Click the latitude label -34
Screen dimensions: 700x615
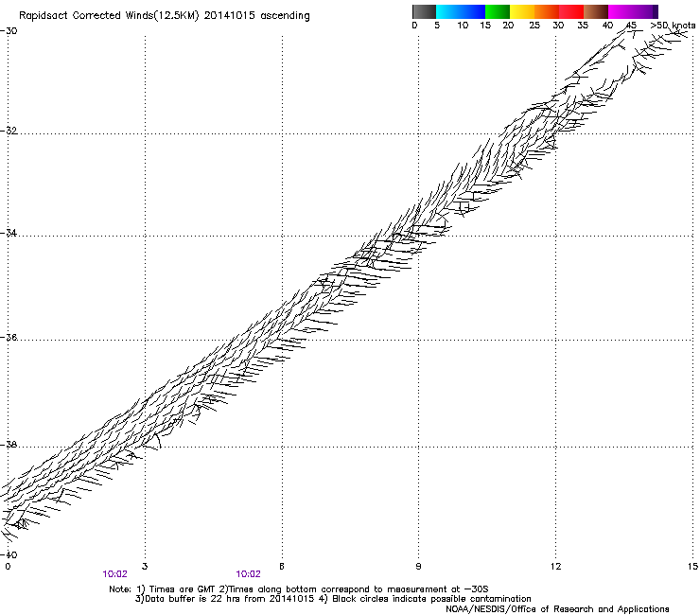pos(9,233)
